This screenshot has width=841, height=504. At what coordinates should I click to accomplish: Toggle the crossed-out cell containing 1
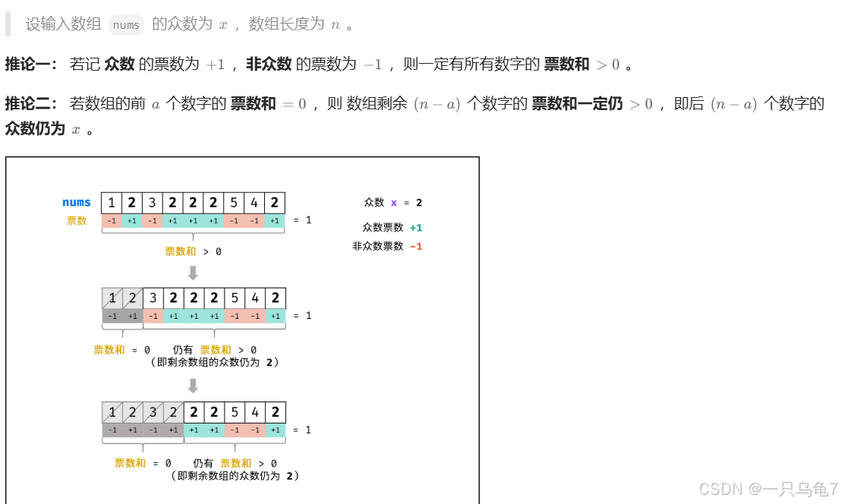tap(112, 298)
